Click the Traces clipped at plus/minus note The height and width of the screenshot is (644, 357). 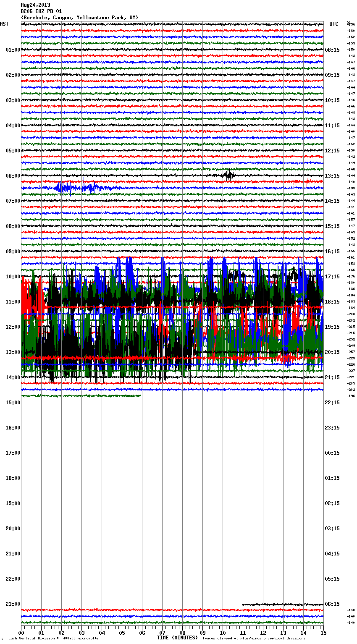point(254,639)
